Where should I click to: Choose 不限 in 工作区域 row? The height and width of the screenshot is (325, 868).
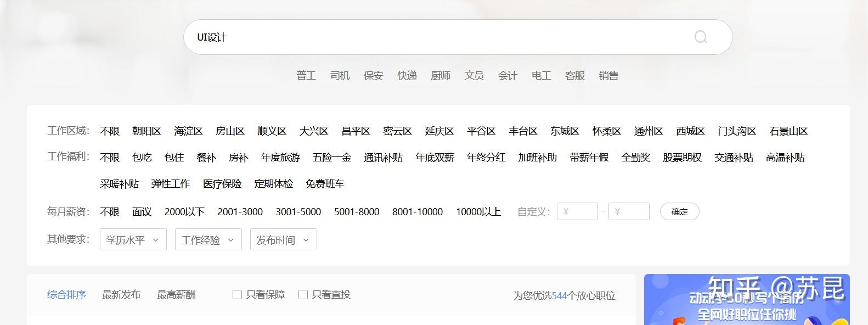click(x=110, y=131)
